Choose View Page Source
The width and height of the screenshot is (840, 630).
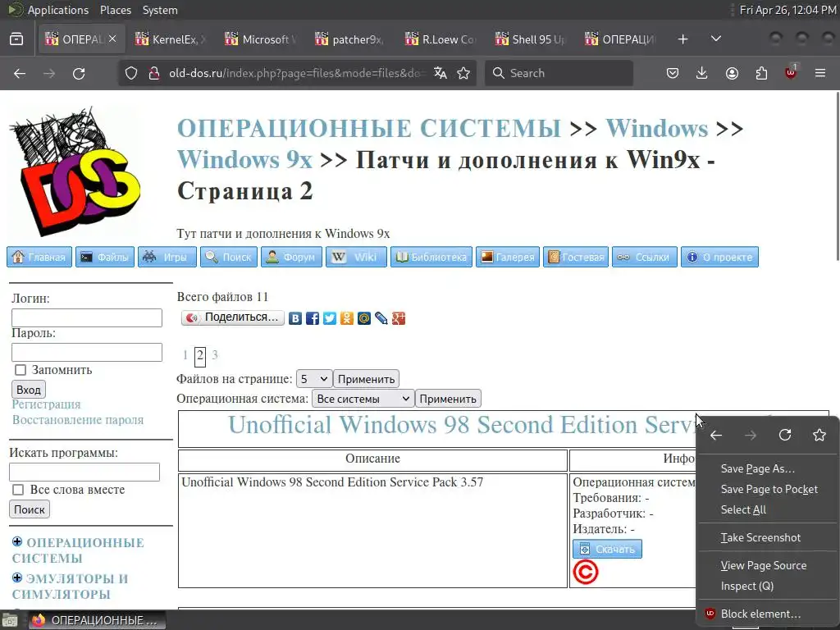[768, 566]
